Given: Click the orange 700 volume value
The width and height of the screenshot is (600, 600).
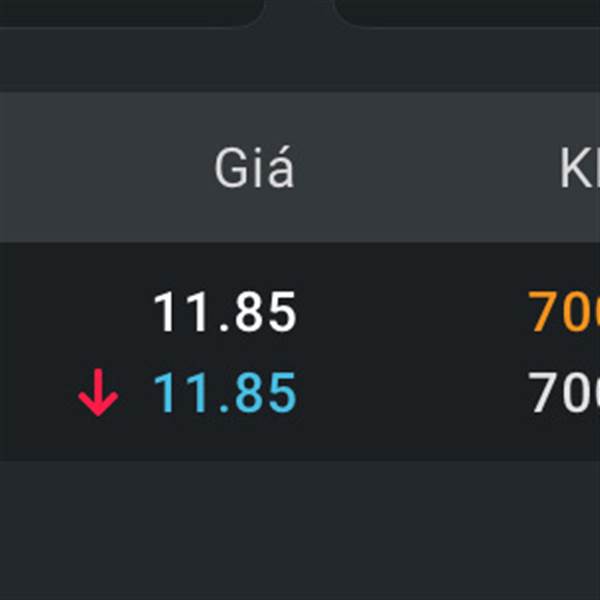Looking at the screenshot, I should click(x=565, y=314).
